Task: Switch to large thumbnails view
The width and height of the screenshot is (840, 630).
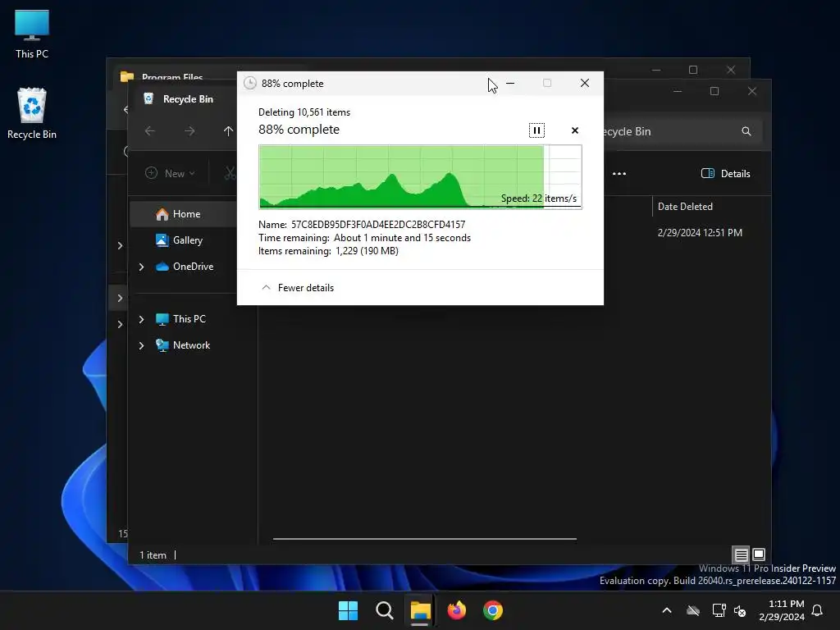Action: pyautogui.click(x=759, y=555)
